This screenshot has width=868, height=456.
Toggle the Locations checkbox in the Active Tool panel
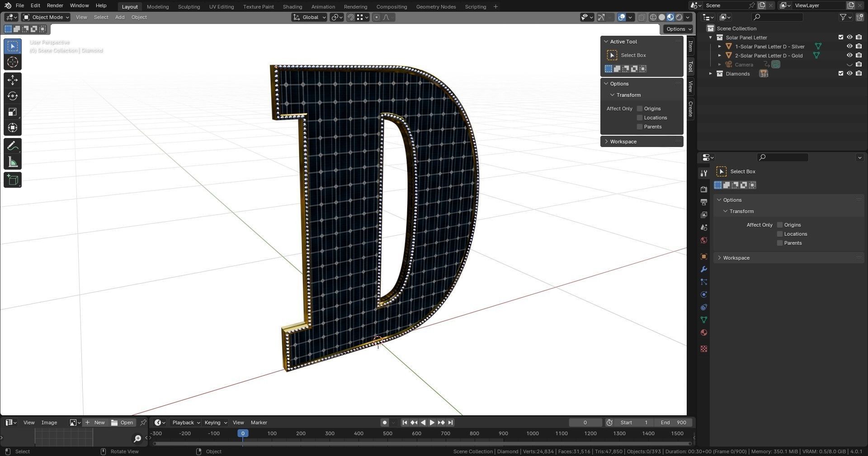point(640,118)
